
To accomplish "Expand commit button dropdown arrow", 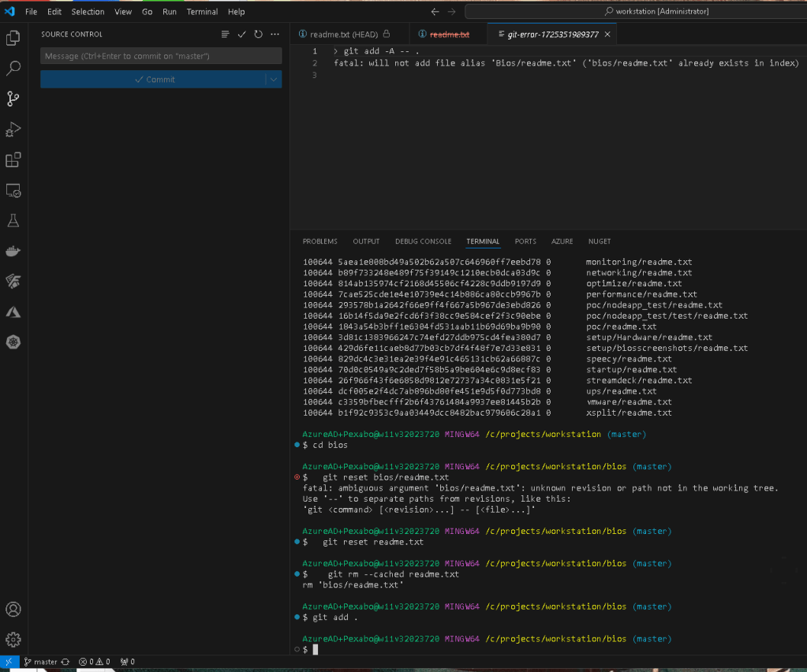I will [274, 79].
